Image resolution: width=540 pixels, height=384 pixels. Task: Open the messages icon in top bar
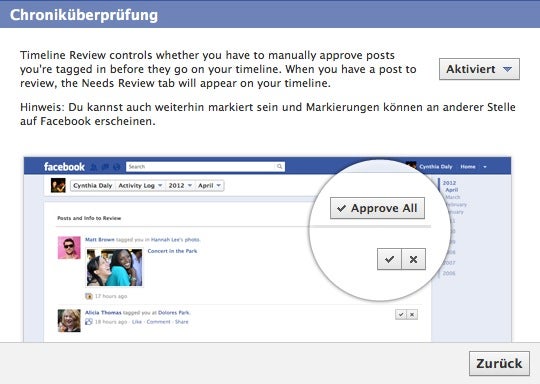coord(105,167)
